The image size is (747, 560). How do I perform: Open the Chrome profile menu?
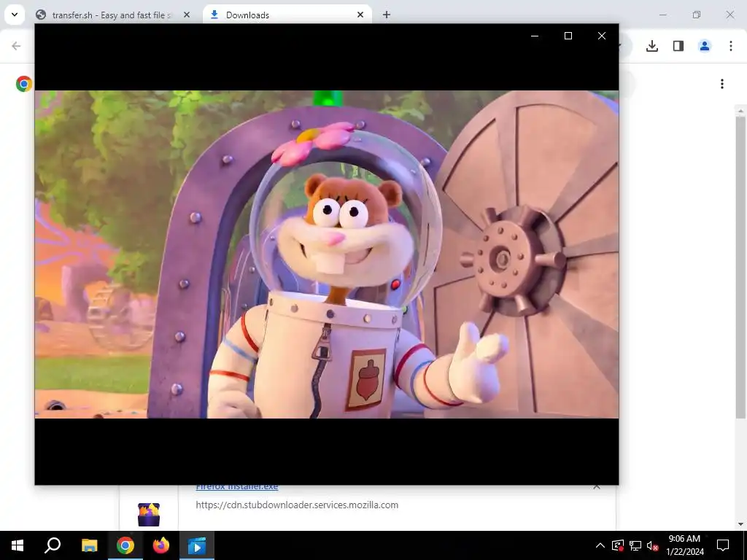pos(705,46)
